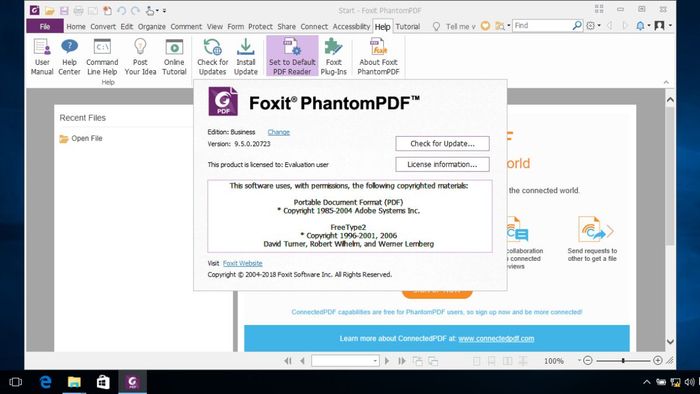Viewport: 700px width, 394px height.
Task: Switch to the Protect tab
Action: click(x=260, y=27)
